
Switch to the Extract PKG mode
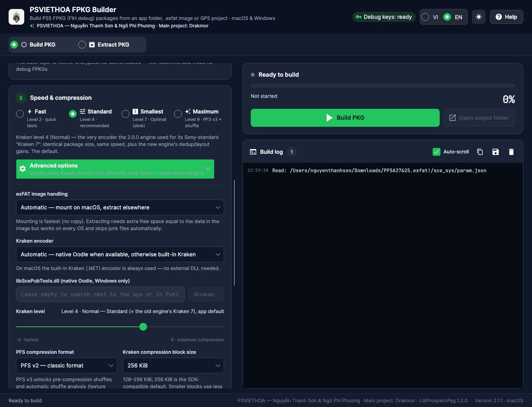coord(104,45)
